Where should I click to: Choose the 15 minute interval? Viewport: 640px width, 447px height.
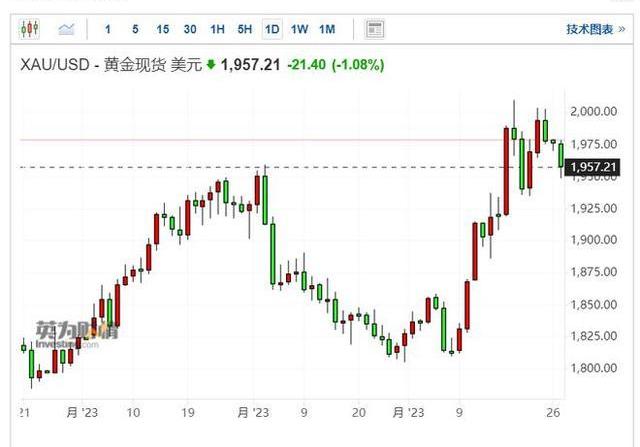point(162,29)
